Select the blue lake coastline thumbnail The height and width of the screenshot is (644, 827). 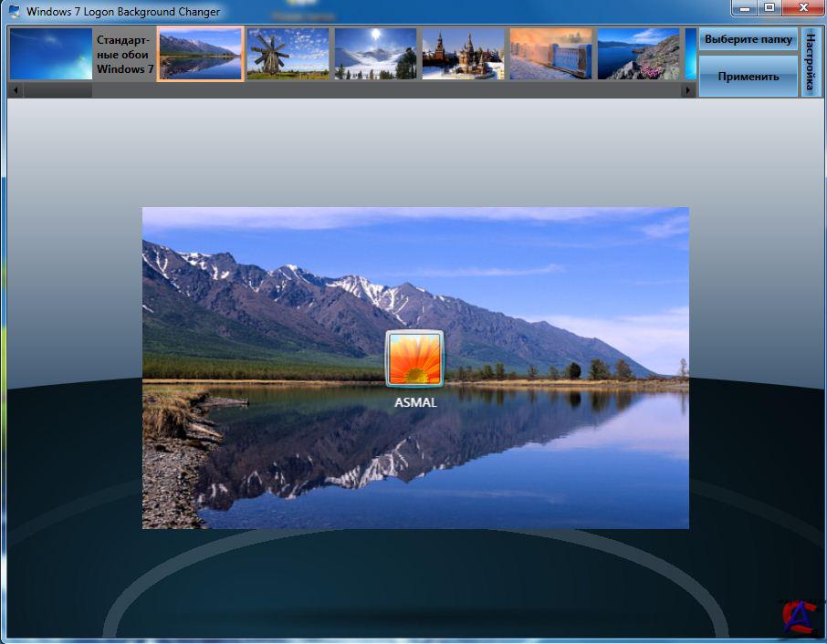point(638,54)
